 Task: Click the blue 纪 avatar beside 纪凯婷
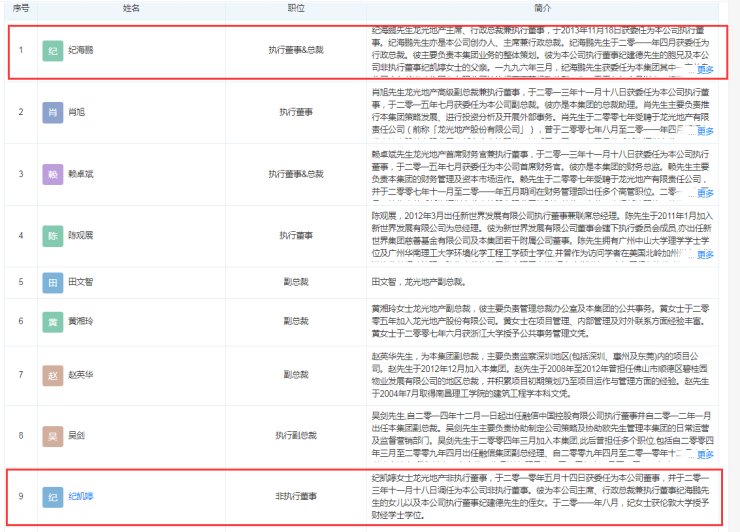click(53, 497)
